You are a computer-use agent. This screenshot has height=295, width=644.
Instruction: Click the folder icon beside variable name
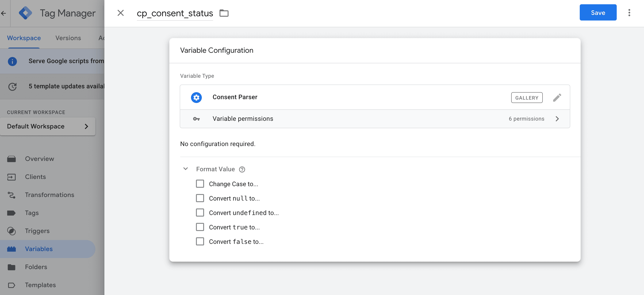click(x=224, y=13)
